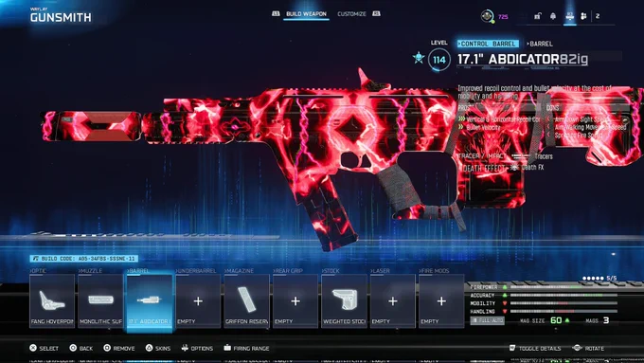
Task: Click the 17.1" ABDICATOR attachment name
Action: pos(509,60)
